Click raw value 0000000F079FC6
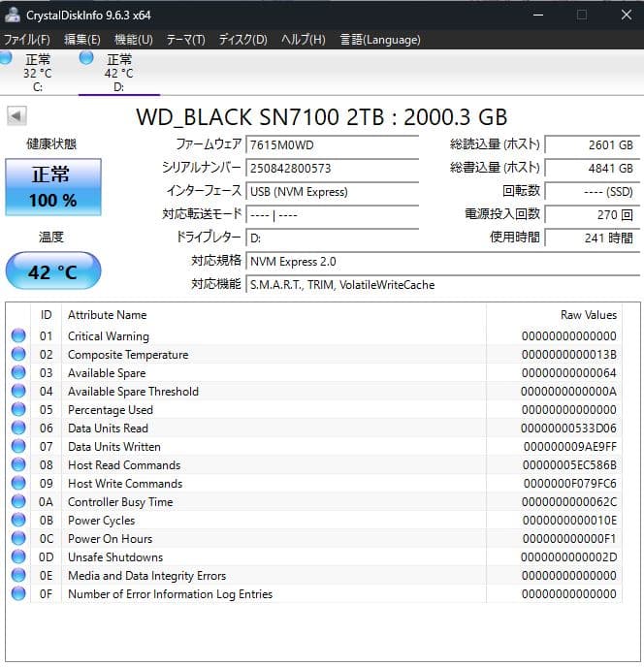This screenshot has width=644, height=667. (x=570, y=484)
